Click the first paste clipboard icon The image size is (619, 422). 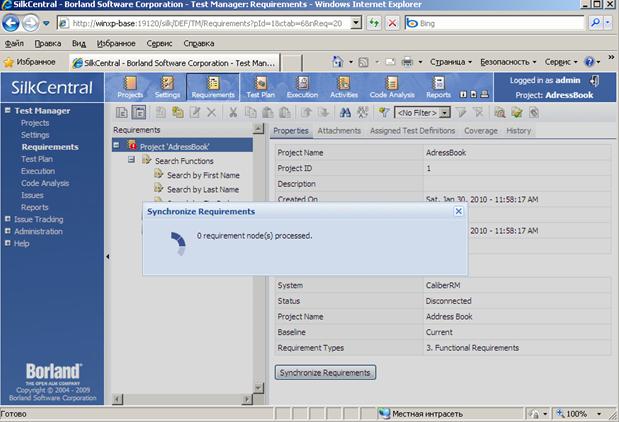click(268, 113)
